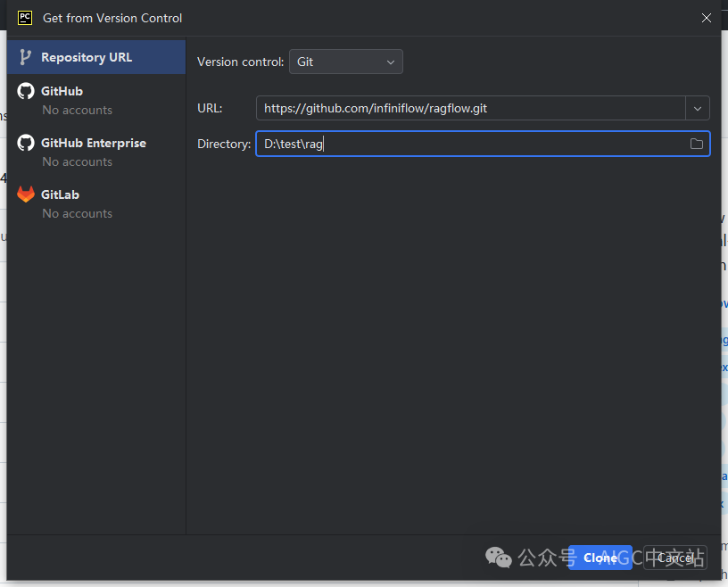Click the 'Directory:' label
This screenshot has width=728, height=587.
(x=224, y=144)
